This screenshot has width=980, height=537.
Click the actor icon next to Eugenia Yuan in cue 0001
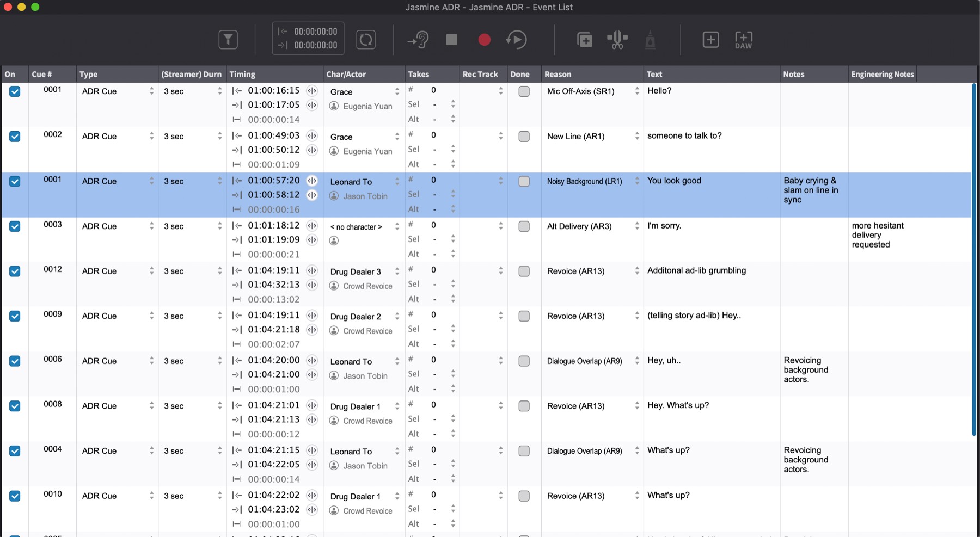334,106
